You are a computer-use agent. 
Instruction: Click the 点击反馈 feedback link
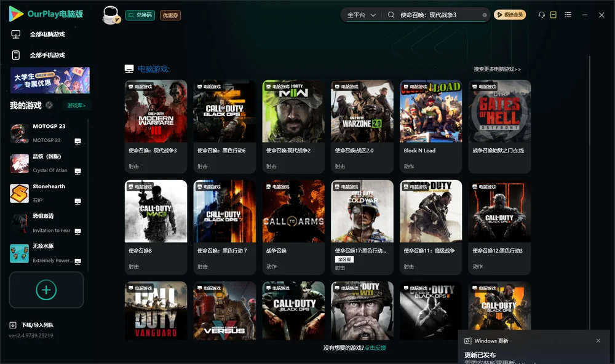coord(375,348)
